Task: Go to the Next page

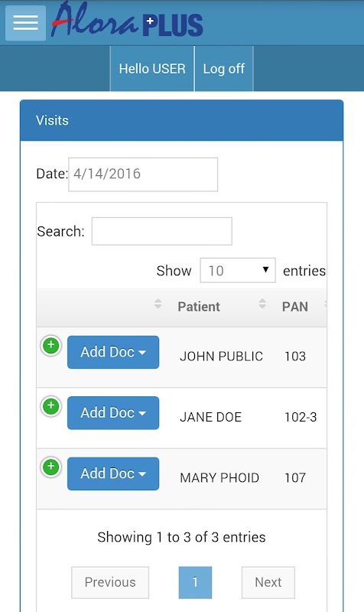Action: (x=268, y=582)
